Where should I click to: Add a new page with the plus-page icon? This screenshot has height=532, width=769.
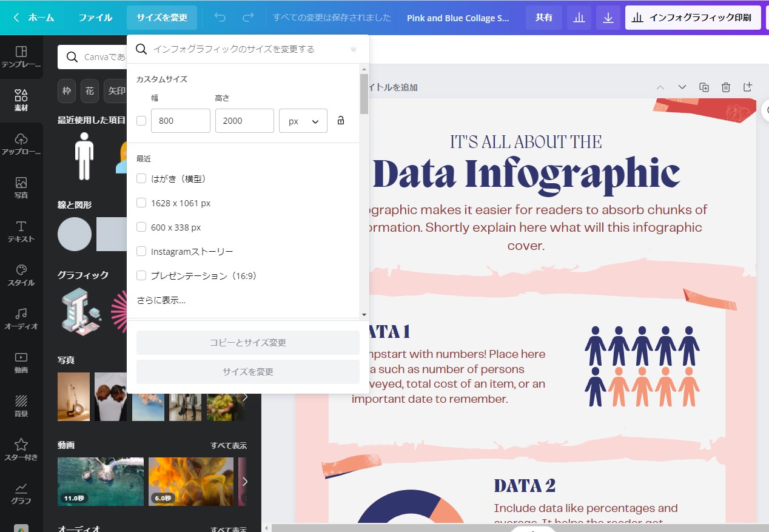pos(748,87)
